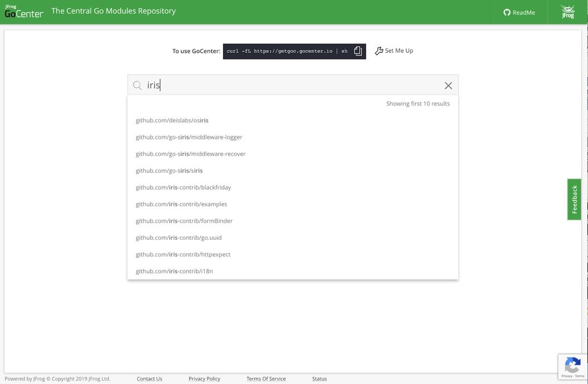The width and height of the screenshot is (588, 384).
Task: Open the Privacy Policy footer link
Action: pos(204,379)
